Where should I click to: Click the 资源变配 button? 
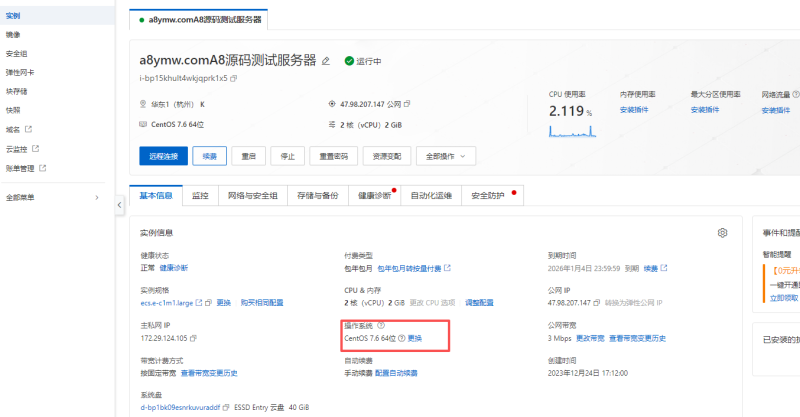387,156
